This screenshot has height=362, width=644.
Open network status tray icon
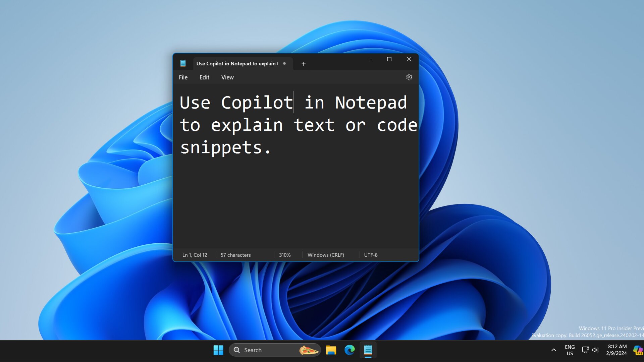585,350
